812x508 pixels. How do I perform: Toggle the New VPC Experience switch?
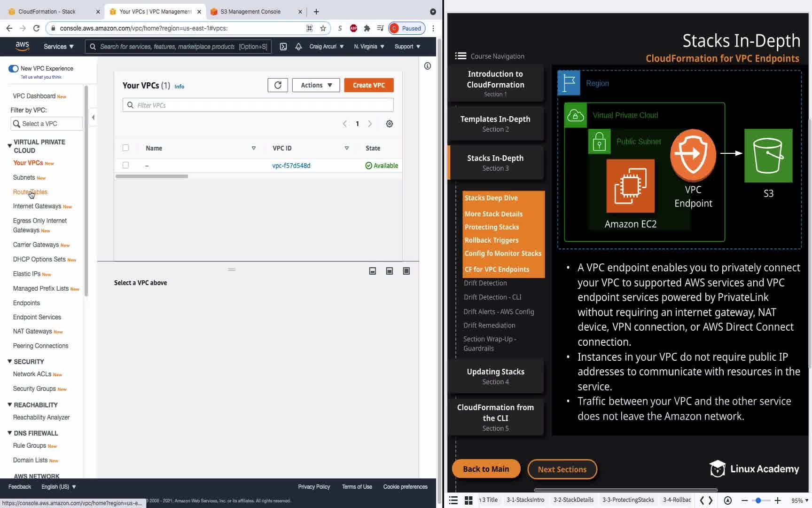[13, 69]
